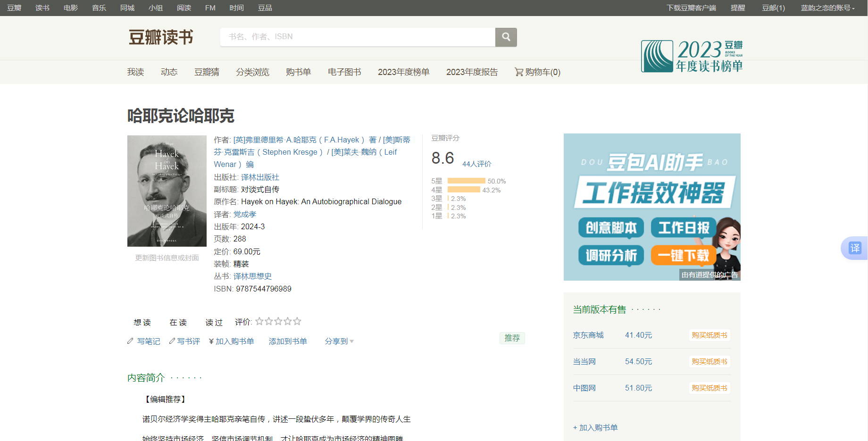Mark the book as 读过

[x=214, y=323]
